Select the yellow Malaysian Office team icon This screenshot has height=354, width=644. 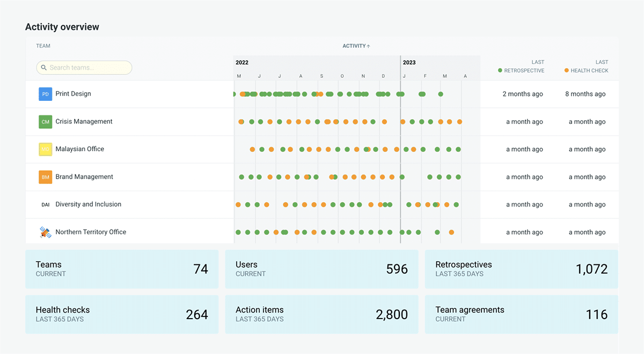[x=45, y=149]
